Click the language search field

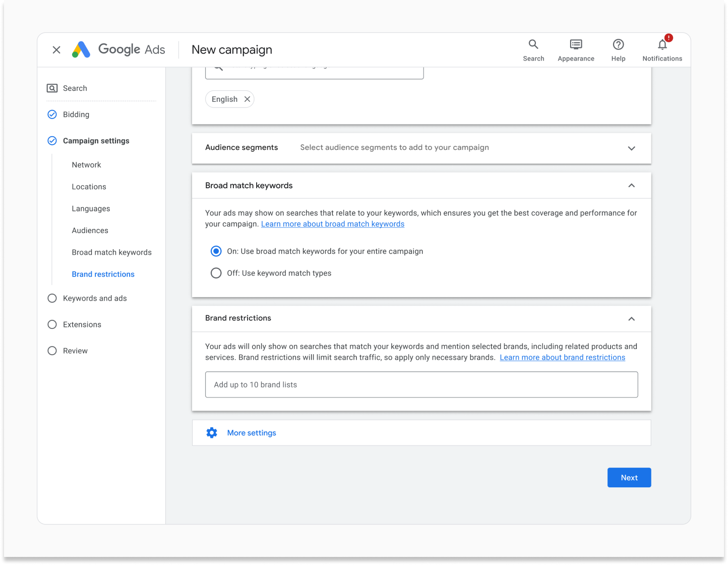315,73
